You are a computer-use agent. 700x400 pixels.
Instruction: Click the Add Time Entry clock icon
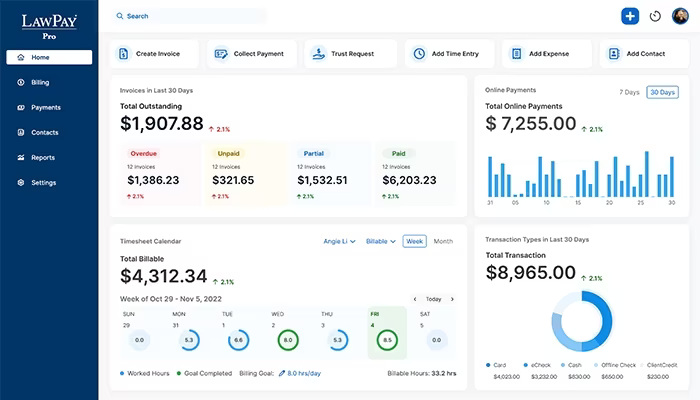[x=419, y=54]
